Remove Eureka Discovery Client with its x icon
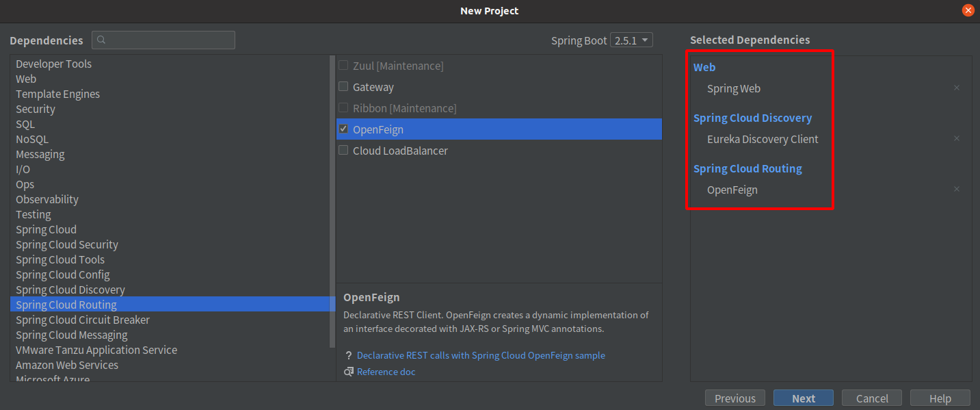The width and height of the screenshot is (980, 410). [x=957, y=138]
